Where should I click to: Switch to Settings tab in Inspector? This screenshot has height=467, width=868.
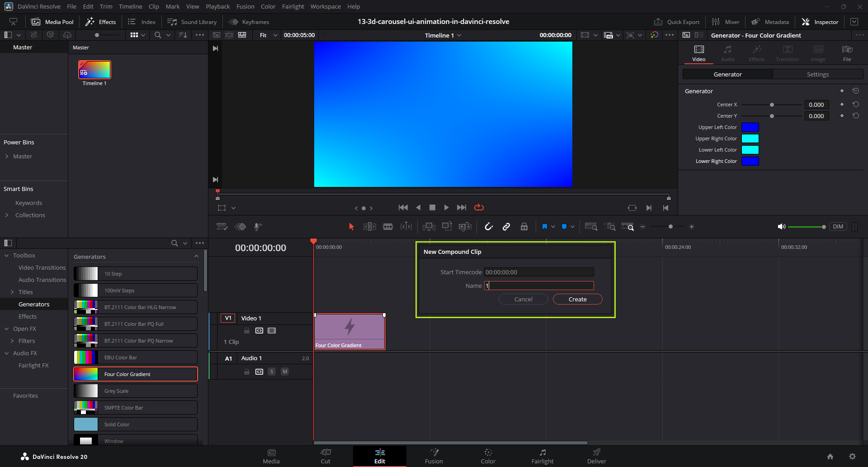[x=817, y=74]
